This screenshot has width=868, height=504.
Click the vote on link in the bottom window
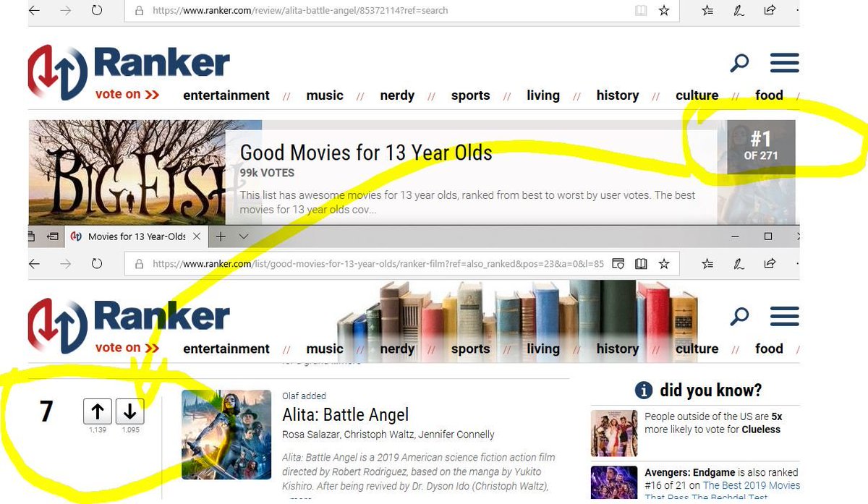[127, 348]
